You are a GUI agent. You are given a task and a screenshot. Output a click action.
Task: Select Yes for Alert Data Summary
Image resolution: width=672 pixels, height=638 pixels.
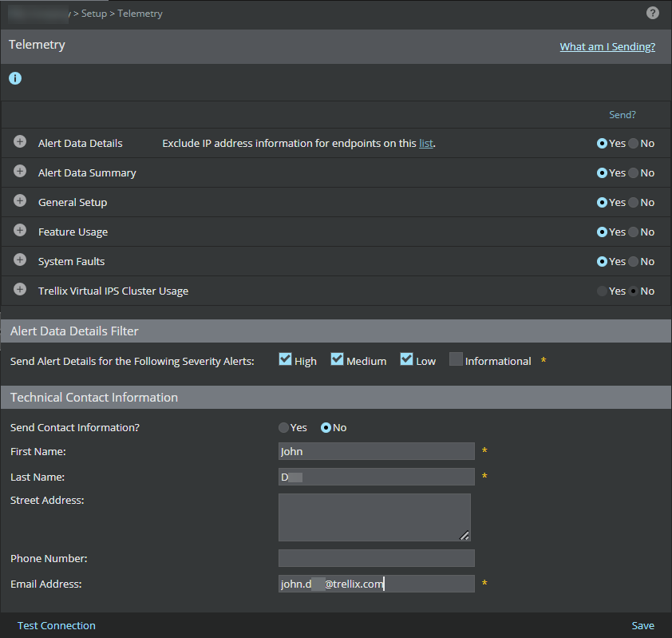click(x=602, y=172)
